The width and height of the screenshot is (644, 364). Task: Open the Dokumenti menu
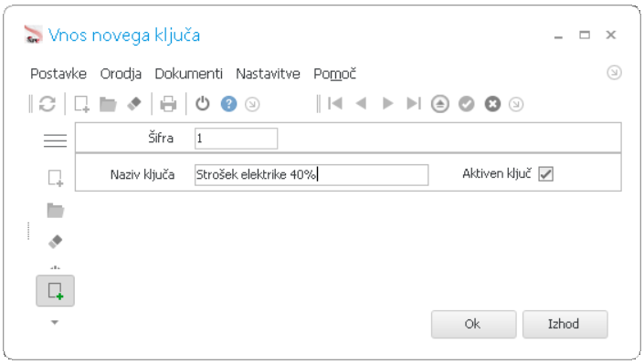click(188, 74)
